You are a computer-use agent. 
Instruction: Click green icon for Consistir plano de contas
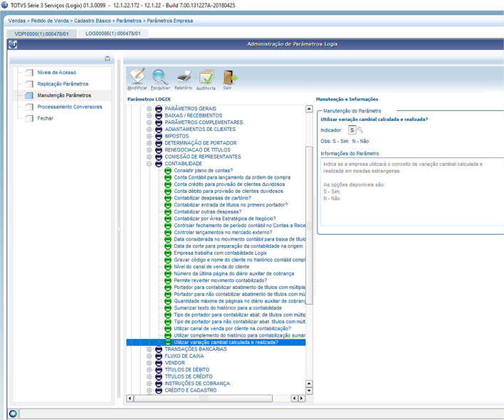click(168, 171)
